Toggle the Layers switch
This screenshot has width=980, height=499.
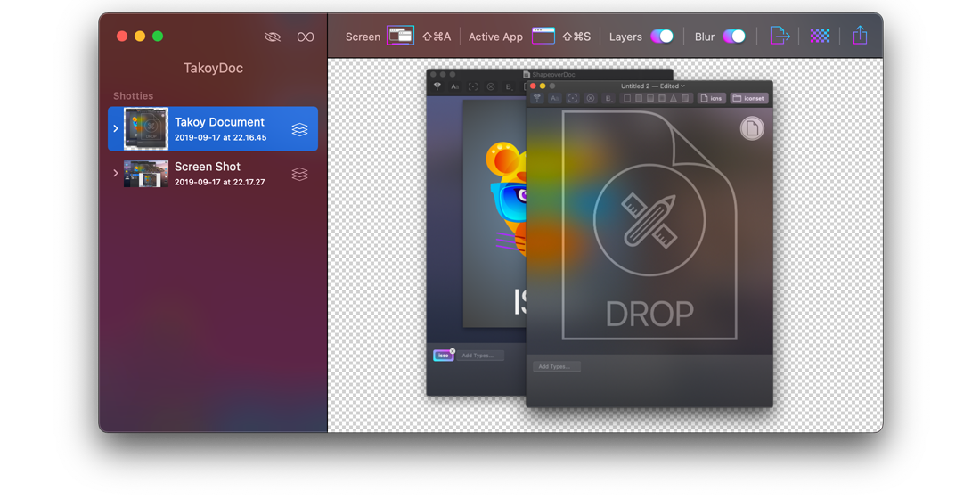(662, 37)
